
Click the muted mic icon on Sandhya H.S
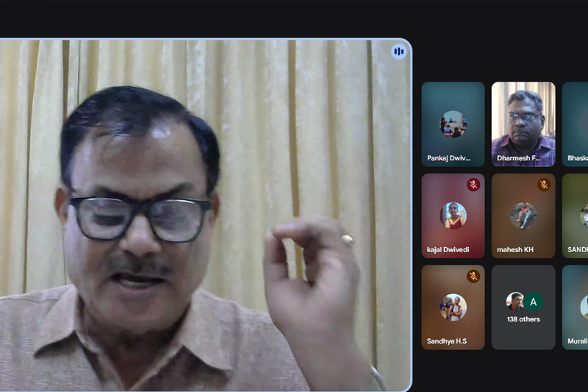pos(473,276)
